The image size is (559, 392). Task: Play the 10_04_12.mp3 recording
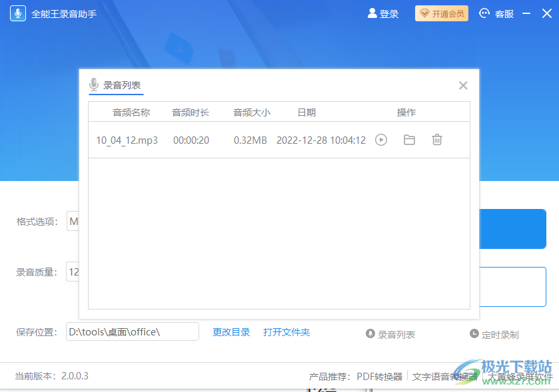(380, 140)
